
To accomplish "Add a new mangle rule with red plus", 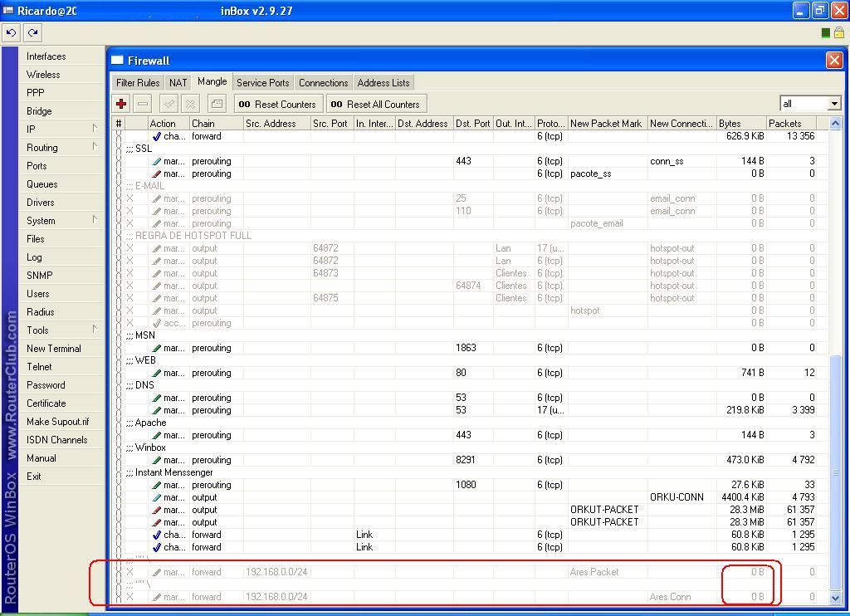I will click(x=121, y=104).
